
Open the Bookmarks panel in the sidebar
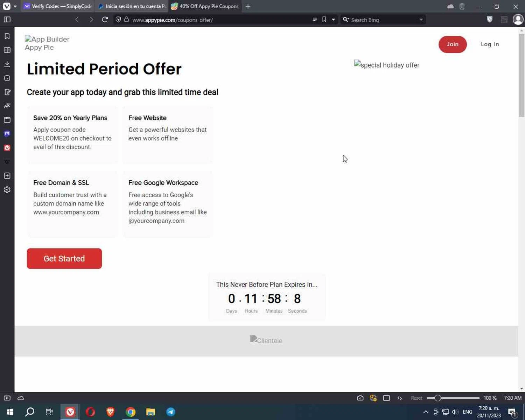(x=7, y=36)
